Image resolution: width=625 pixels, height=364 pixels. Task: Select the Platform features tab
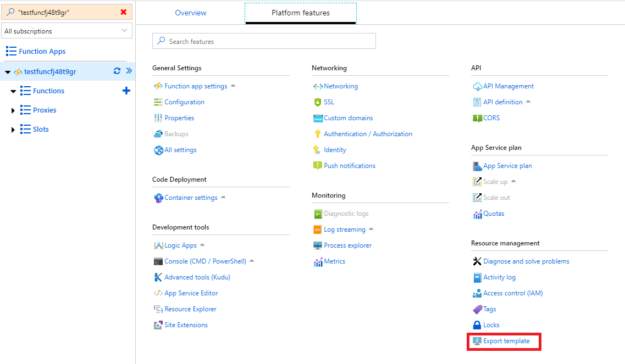(x=301, y=13)
